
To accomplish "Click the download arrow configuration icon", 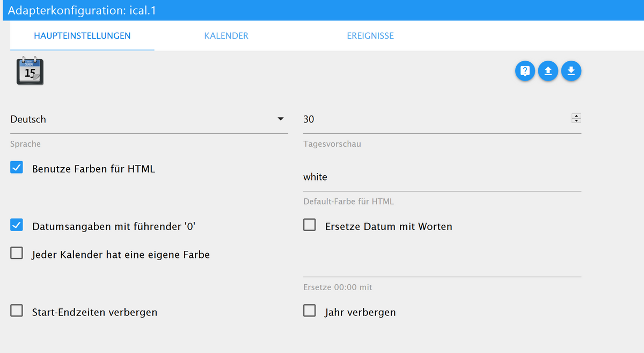I will click(x=571, y=71).
